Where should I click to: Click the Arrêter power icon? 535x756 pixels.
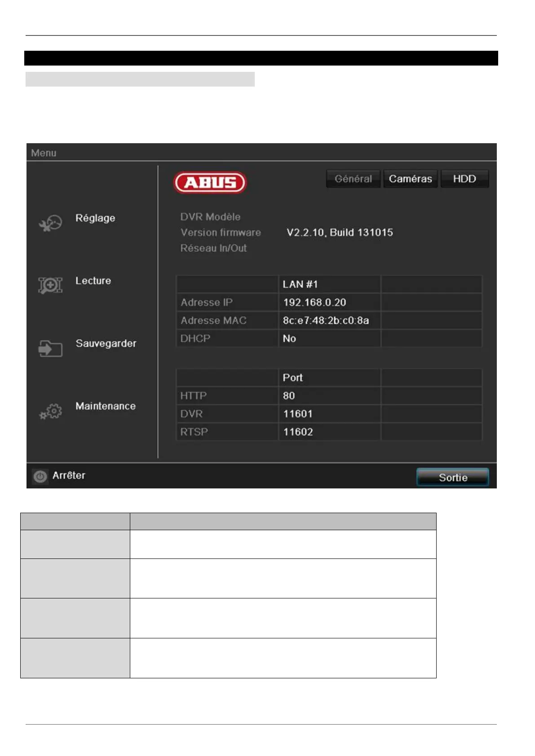tap(40, 476)
